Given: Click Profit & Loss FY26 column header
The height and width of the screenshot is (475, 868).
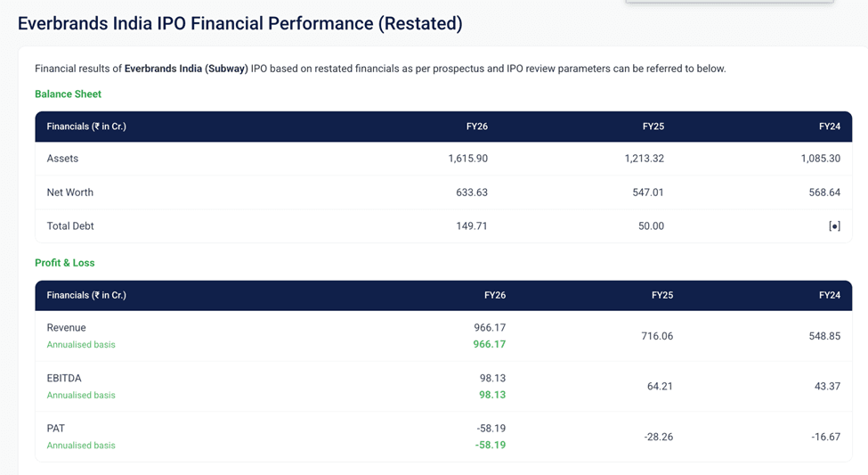Looking at the screenshot, I should coord(495,295).
